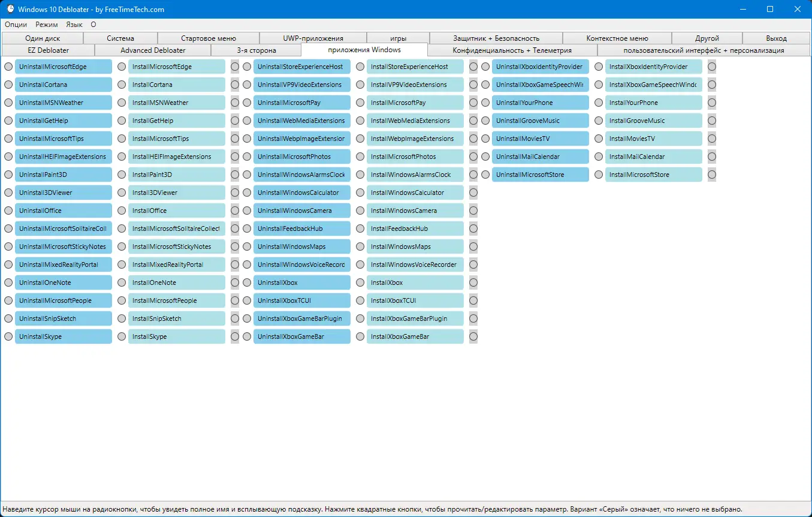The height and width of the screenshot is (517, 812).
Task: Open the Стартовое меню tab
Action: point(209,38)
